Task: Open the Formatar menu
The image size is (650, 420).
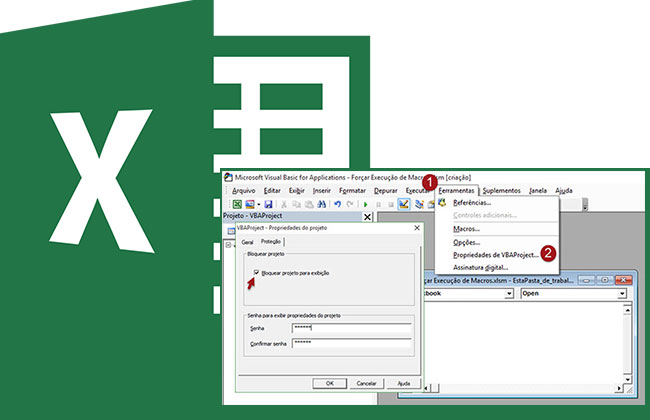Action: (x=352, y=190)
